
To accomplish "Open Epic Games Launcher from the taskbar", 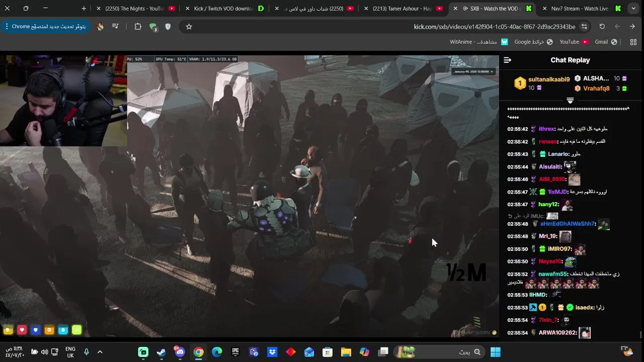I will (x=235, y=352).
